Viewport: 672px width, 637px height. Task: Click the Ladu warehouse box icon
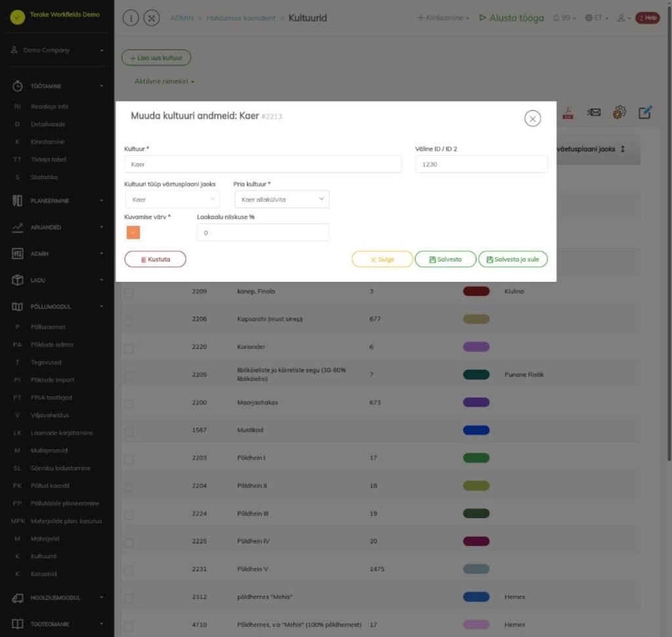click(17, 280)
